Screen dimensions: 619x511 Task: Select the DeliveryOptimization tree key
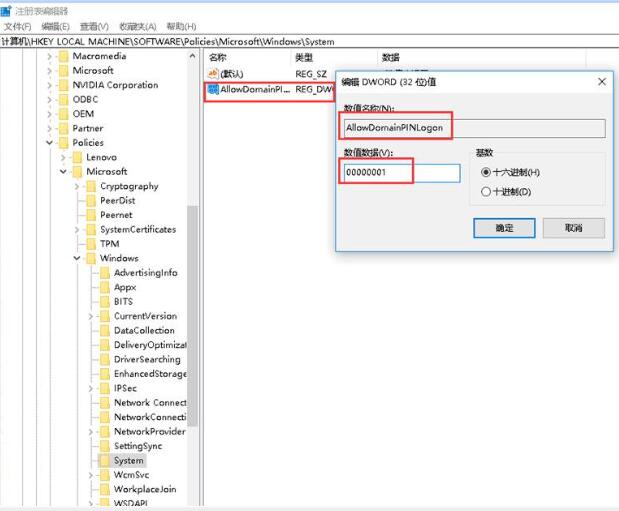(150, 345)
